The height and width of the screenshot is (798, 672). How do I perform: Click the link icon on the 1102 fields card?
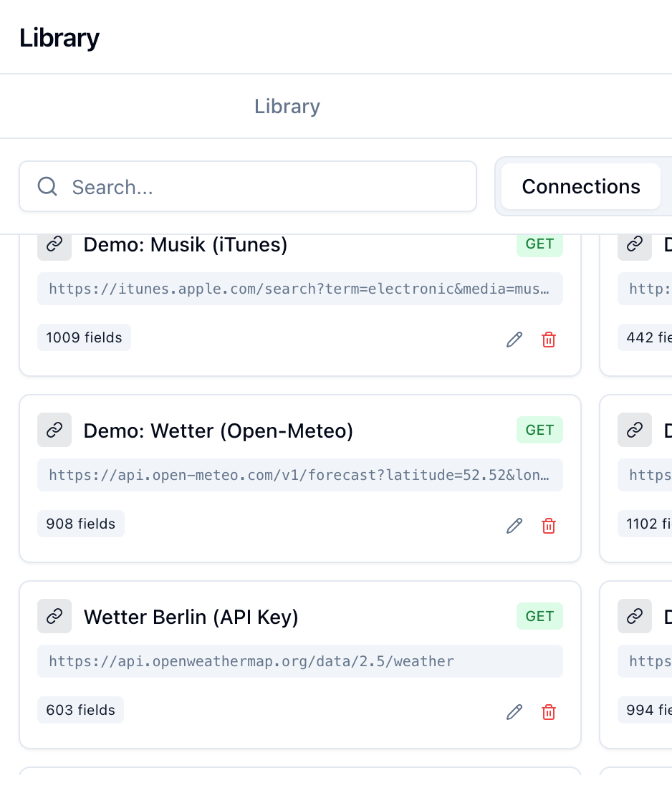(635, 430)
